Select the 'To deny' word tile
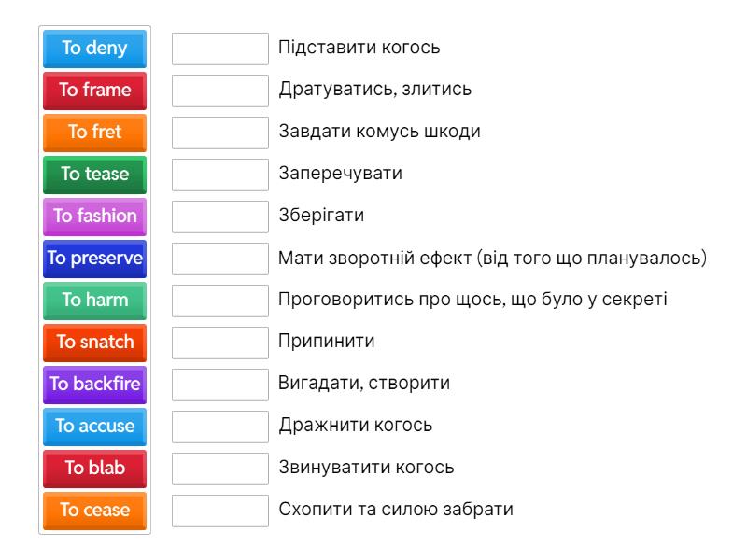 93,49
